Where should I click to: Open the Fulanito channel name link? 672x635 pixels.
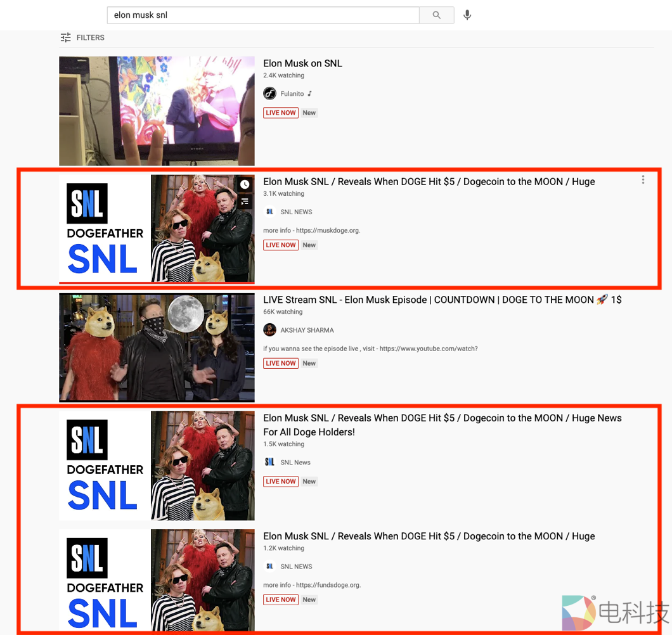click(x=292, y=94)
